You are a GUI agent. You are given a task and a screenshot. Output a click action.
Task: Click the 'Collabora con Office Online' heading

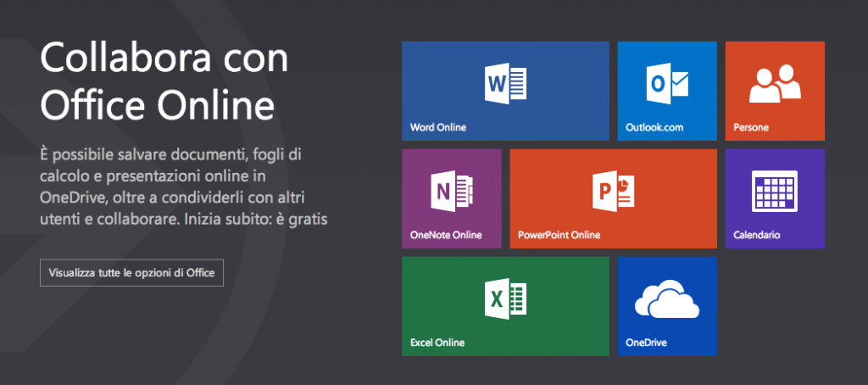tap(164, 82)
